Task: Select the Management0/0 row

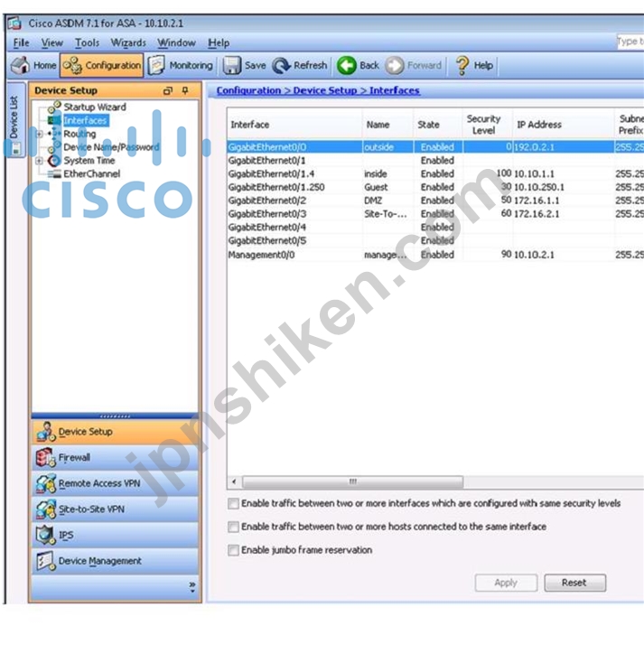Action: point(435,255)
